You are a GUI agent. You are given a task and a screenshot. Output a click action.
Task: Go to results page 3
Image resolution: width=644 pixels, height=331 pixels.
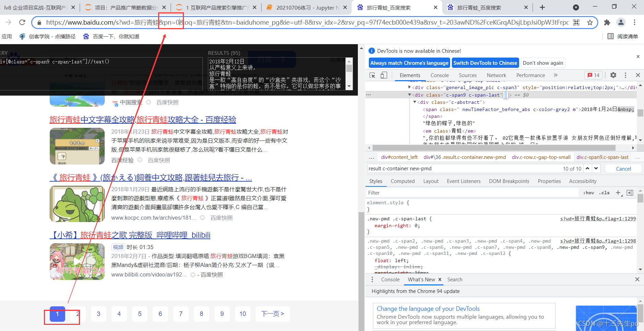click(98, 314)
